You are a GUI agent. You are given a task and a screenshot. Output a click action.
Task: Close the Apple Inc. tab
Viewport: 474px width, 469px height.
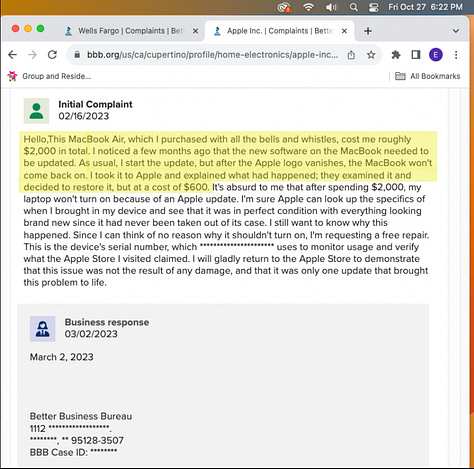point(344,31)
